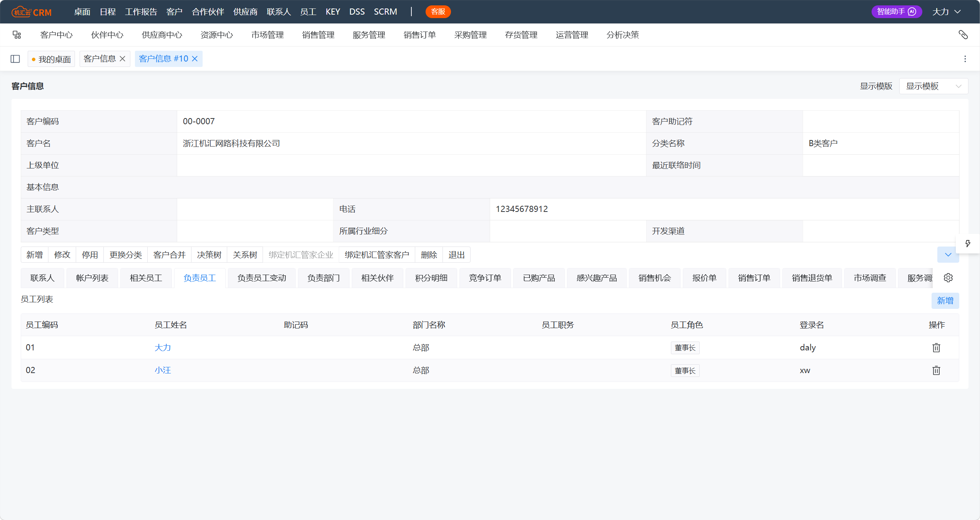Close the 客户信息 tab
Image resolution: width=980 pixels, height=520 pixels.
(123, 58)
